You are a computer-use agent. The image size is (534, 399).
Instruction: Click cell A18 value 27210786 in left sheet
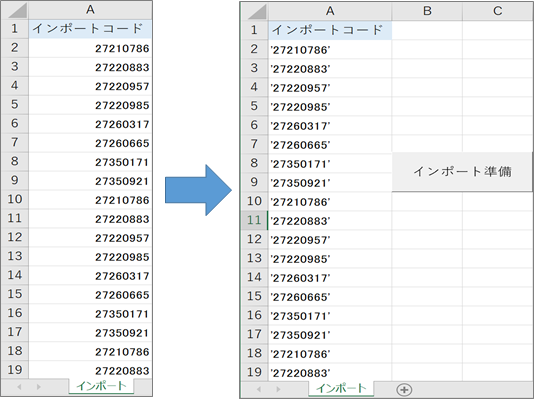click(90, 352)
